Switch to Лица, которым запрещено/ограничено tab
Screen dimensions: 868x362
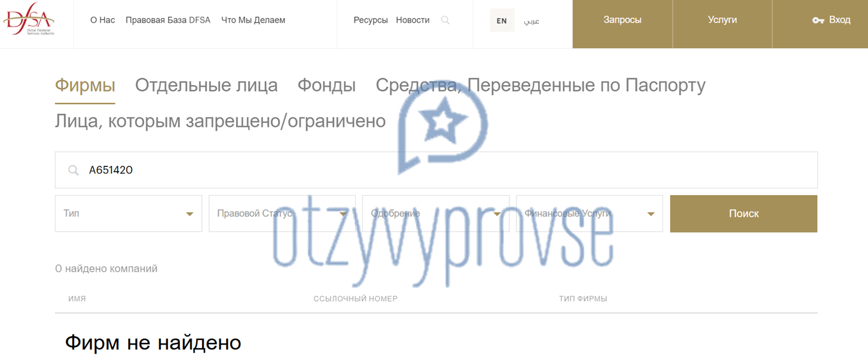pos(220,121)
